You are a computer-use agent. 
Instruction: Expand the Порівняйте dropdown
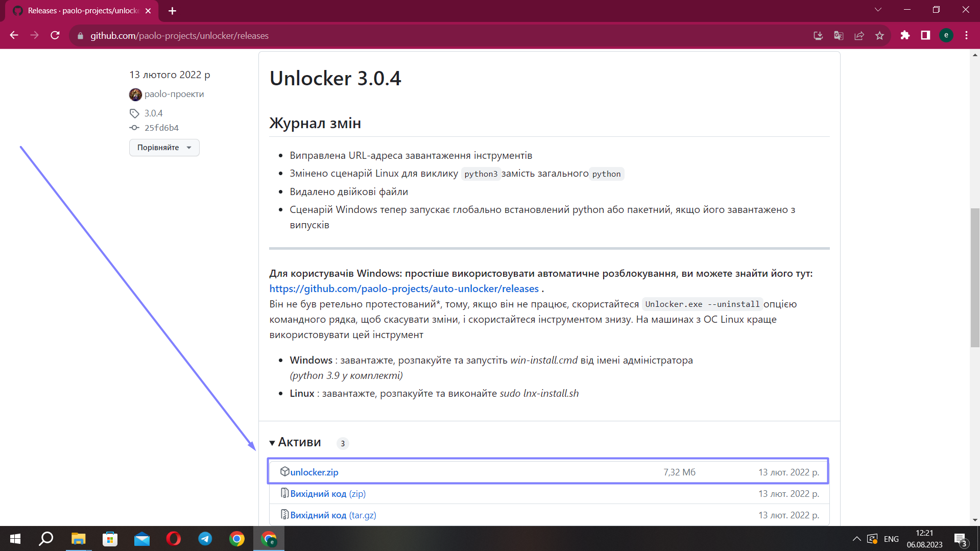tap(164, 148)
